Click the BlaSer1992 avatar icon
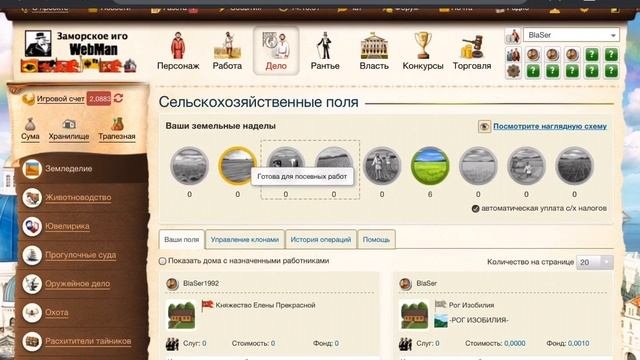This screenshot has height=360, width=640. [x=172, y=284]
